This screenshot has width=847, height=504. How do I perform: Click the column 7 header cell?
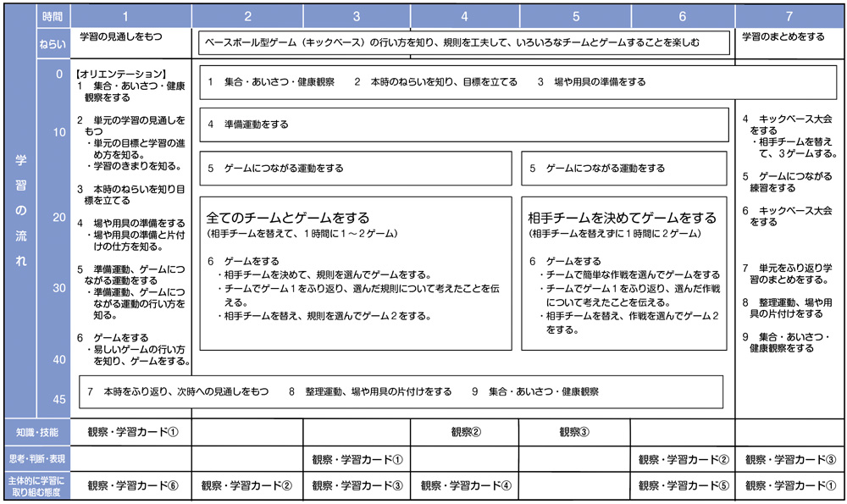[x=789, y=15]
